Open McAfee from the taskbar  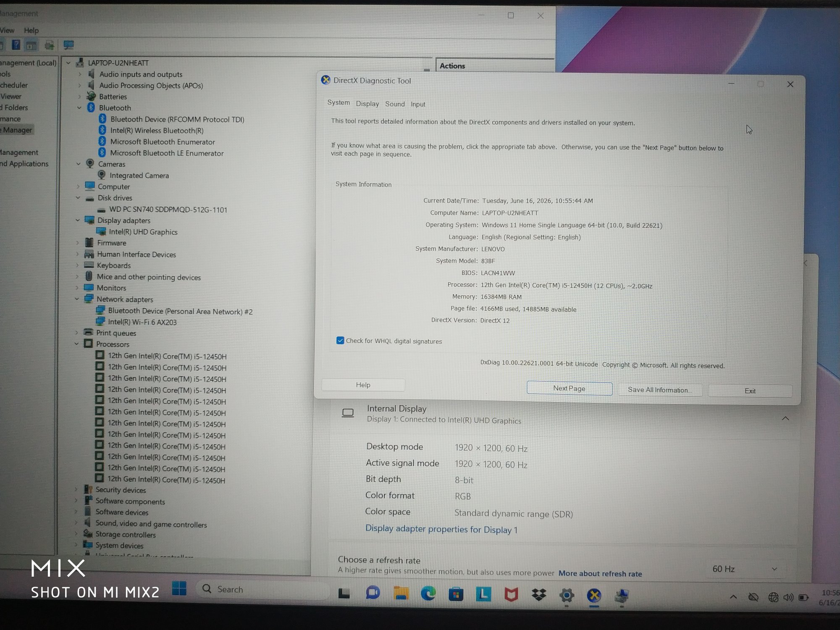(x=511, y=595)
